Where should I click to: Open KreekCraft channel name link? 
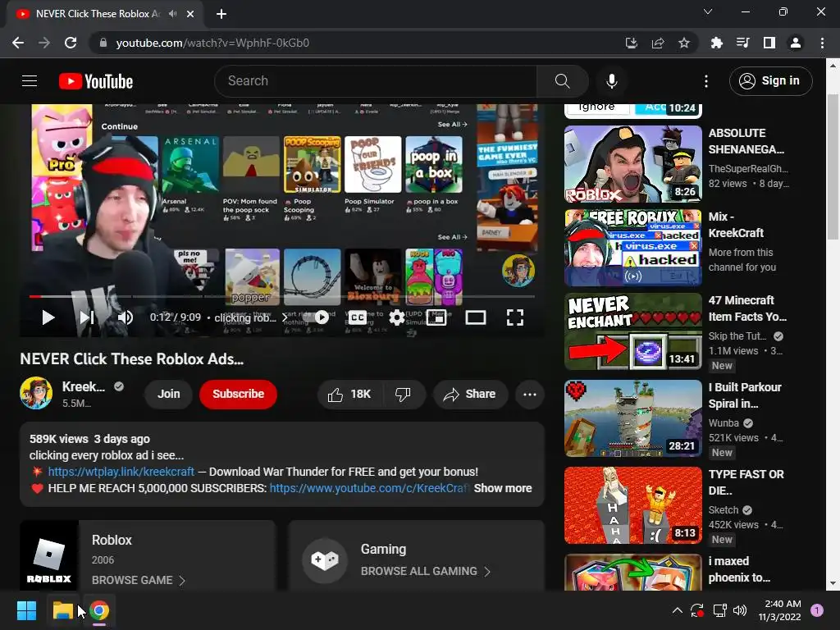[x=84, y=386]
